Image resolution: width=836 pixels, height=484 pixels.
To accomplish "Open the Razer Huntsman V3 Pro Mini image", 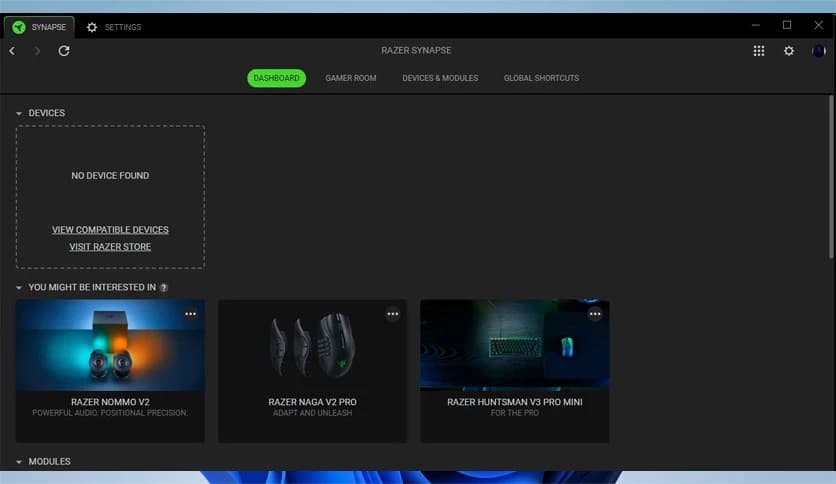I will [515, 345].
